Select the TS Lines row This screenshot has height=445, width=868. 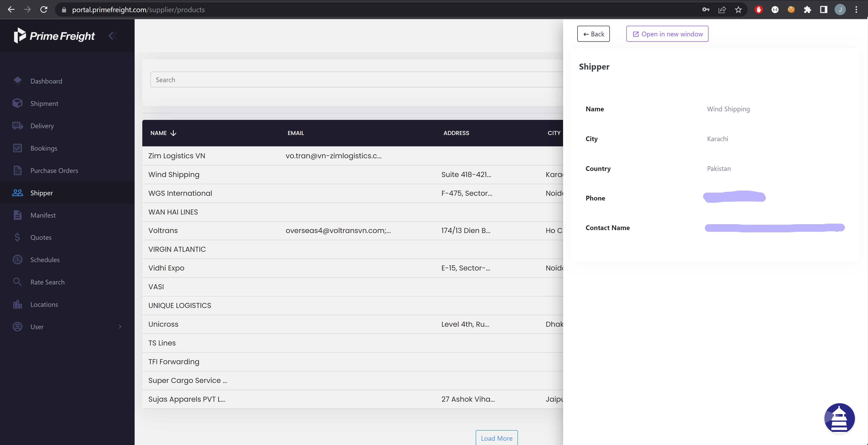(352, 342)
